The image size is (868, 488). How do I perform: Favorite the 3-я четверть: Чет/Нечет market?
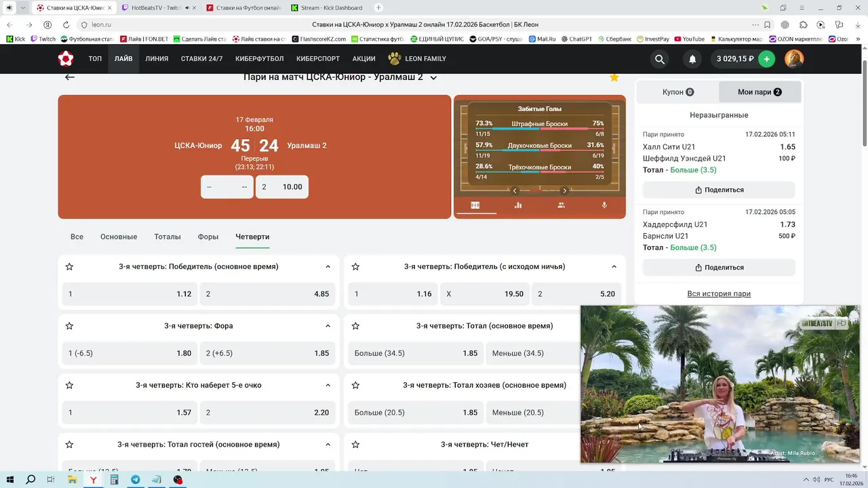355,445
